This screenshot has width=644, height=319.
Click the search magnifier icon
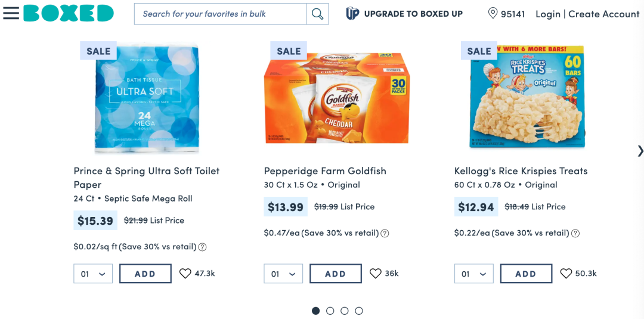(317, 14)
